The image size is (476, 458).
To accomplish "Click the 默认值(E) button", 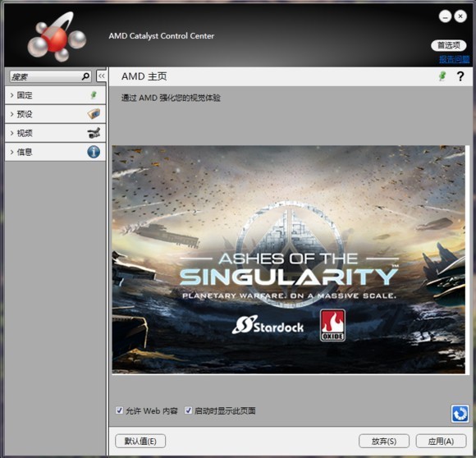I will click(140, 441).
